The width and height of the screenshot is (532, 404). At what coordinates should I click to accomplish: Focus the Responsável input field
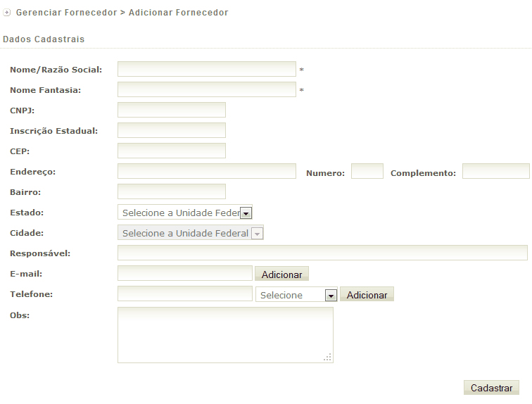pos(322,253)
